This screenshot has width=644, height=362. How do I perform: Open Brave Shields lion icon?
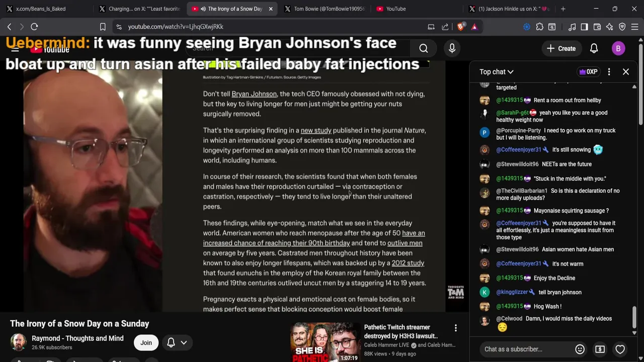pos(461,27)
